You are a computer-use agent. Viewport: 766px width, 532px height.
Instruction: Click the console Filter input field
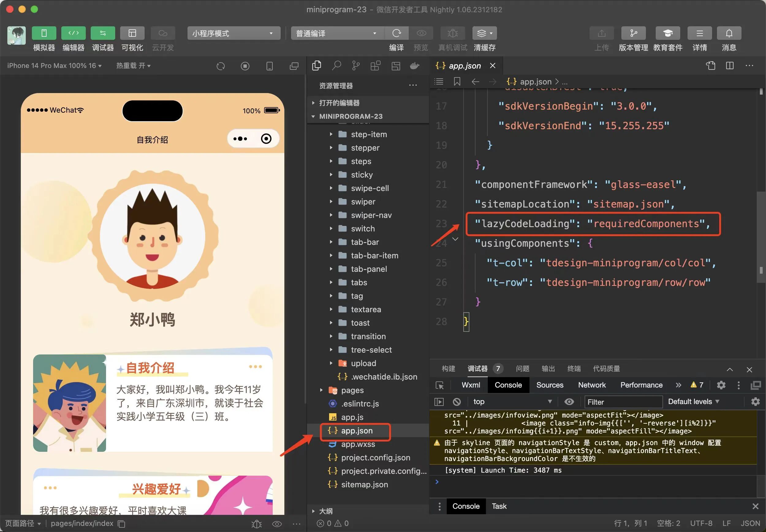coord(623,402)
